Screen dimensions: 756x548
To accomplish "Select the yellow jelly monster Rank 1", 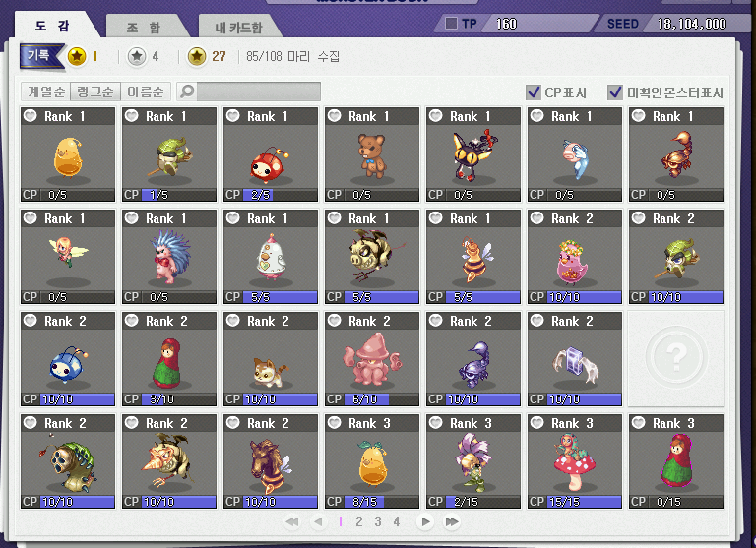I will point(68,154).
